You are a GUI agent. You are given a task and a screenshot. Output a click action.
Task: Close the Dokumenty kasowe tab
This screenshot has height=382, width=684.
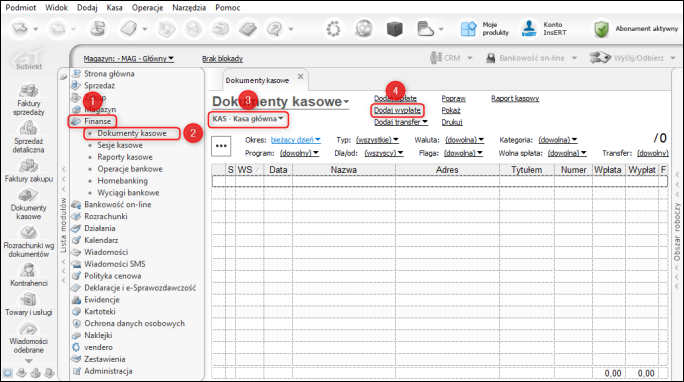point(301,77)
